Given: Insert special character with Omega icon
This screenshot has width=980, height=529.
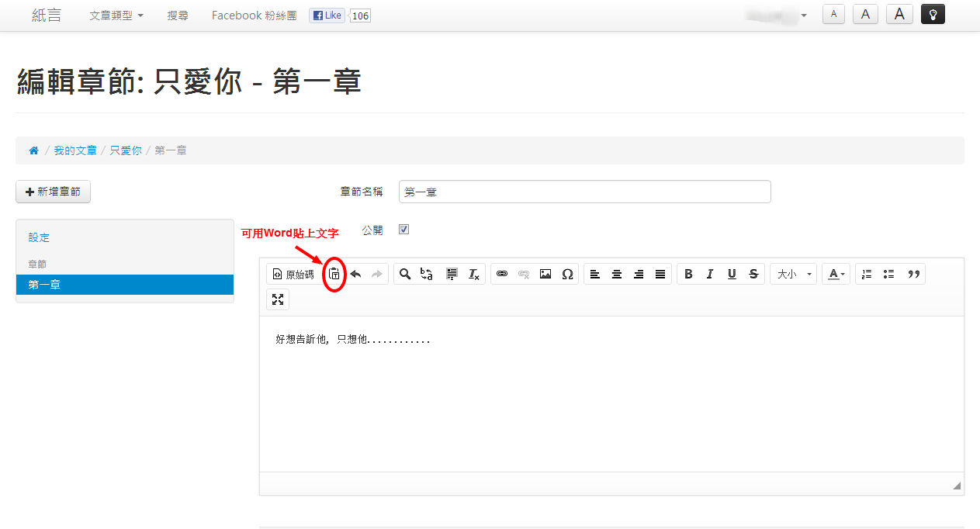Looking at the screenshot, I should click(567, 274).
